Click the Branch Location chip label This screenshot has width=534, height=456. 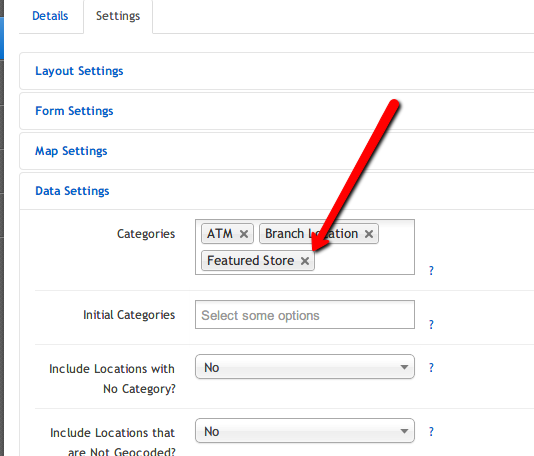(x=312, y=234)
